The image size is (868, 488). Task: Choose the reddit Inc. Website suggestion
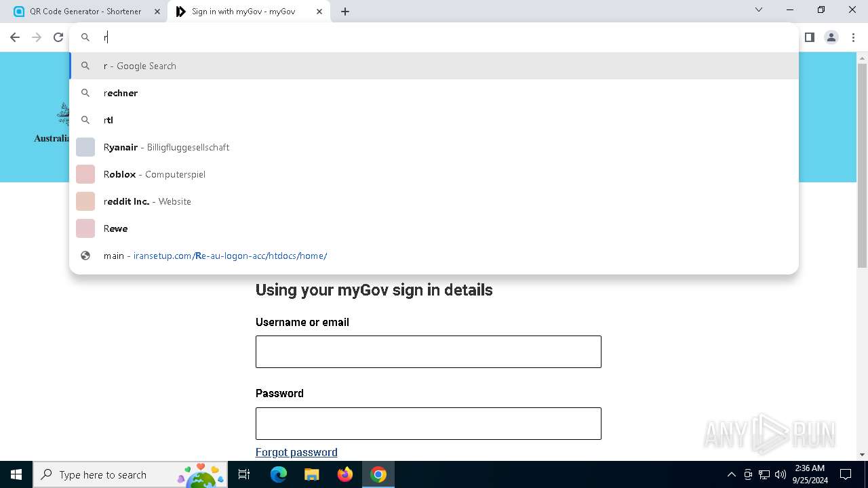[x=434, y=201]
